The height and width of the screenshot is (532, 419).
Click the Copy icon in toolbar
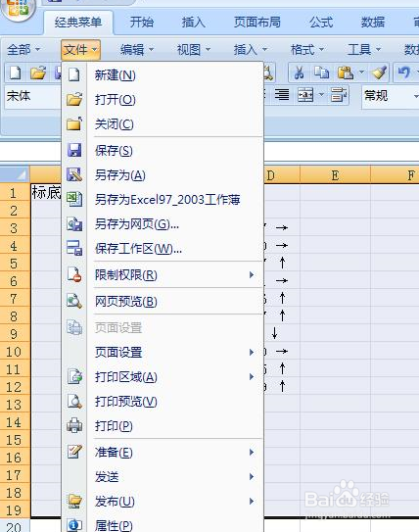321,73
